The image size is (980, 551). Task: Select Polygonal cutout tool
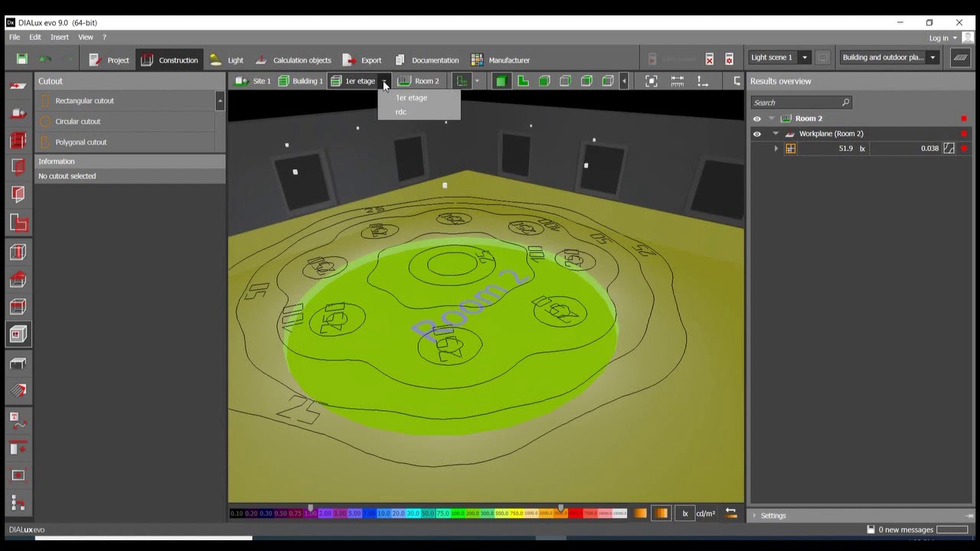coord(126,142)
